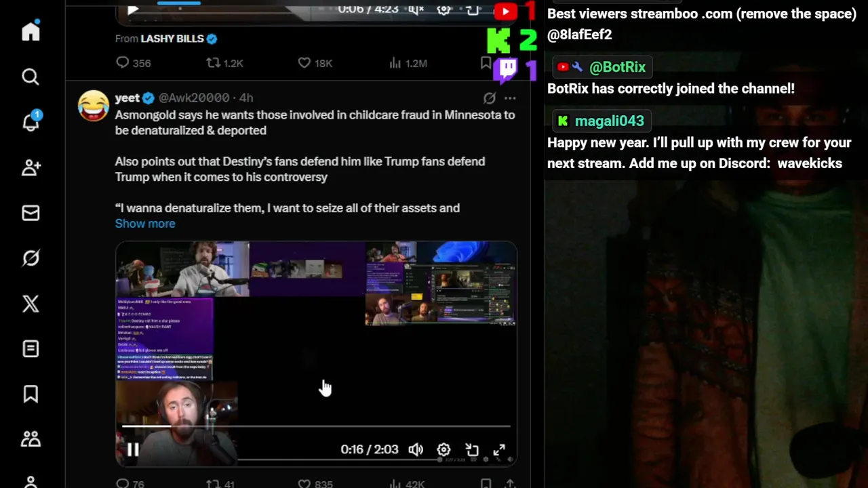Open the Follow people sidebar icon
Image resolution: width=868 pixels, height=488 pixels.
(31, 167)
